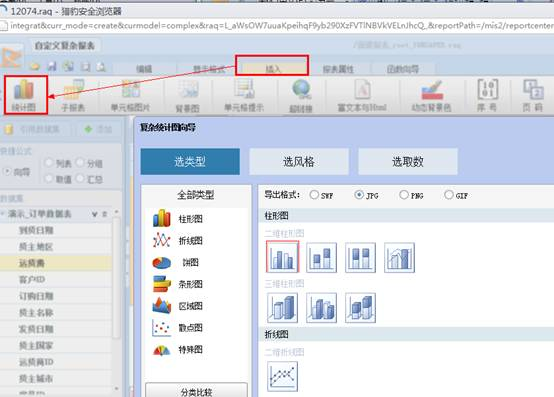Viewport: 554px width, 397px height.
Task: Collapse the 演示_订单数据表 tree node
Action: [3, 214]
